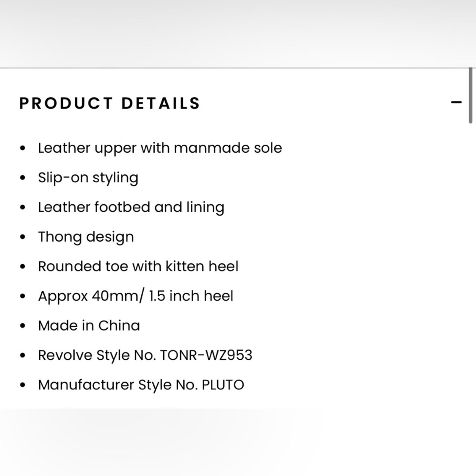Select the "Slip-on styling" line
Viewport: 476px width, 476px height.
coord(88,178)
